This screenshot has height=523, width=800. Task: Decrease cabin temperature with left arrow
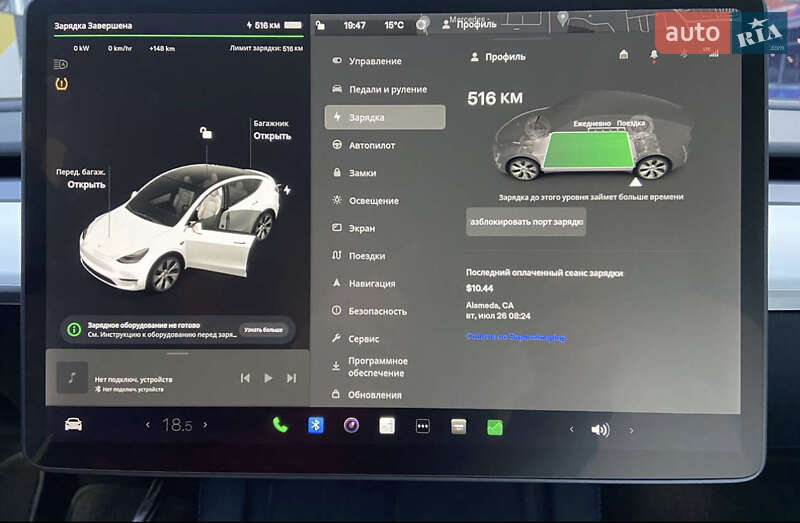[x=148, y=425]
